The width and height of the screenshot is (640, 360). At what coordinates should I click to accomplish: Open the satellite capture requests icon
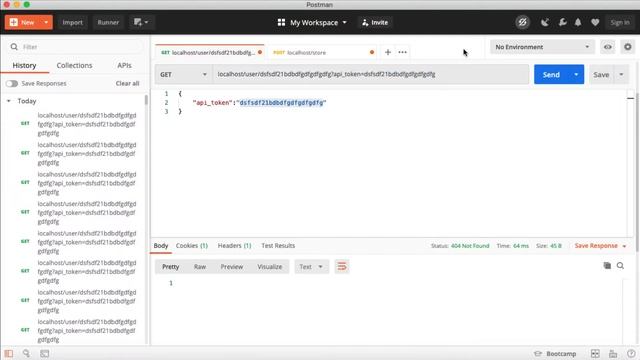click(544, 22)
